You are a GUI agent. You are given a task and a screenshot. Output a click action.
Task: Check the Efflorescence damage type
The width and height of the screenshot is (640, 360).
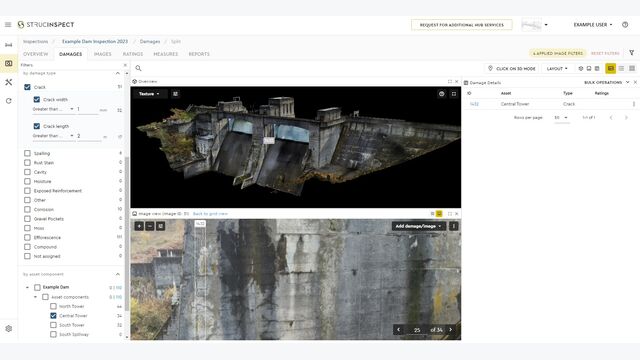27,237
